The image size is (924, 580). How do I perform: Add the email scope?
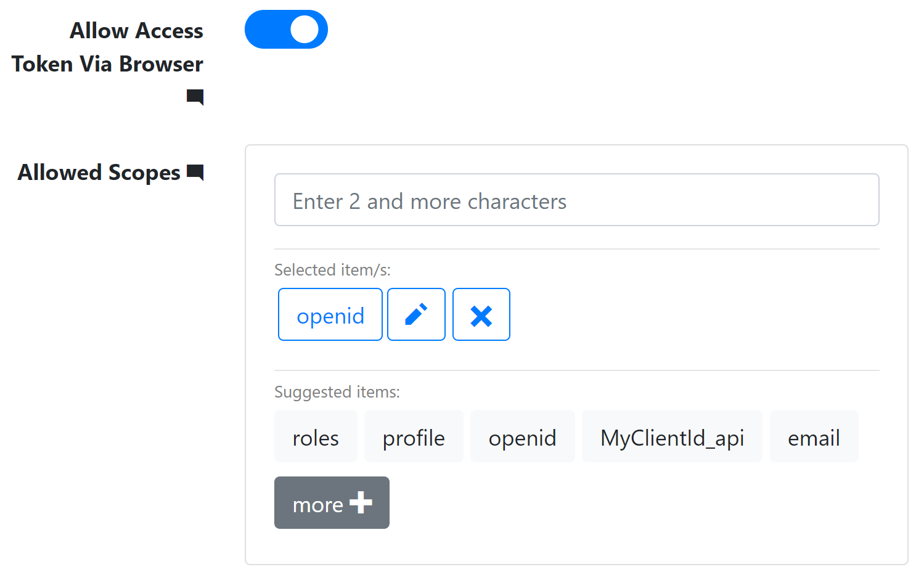(x=814, y=436)
